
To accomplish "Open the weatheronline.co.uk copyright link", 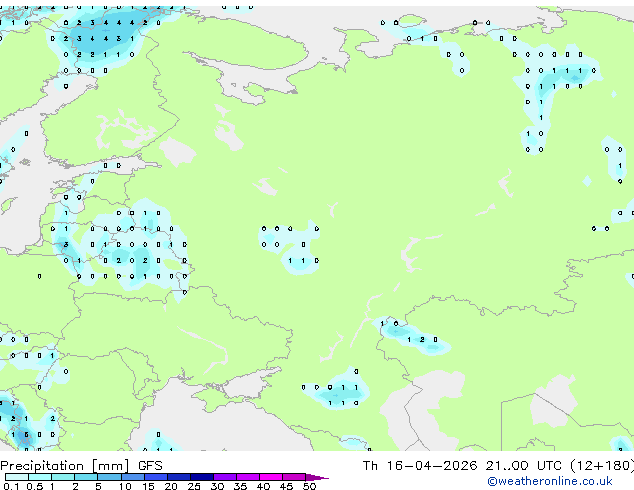I will coord(550,481).
